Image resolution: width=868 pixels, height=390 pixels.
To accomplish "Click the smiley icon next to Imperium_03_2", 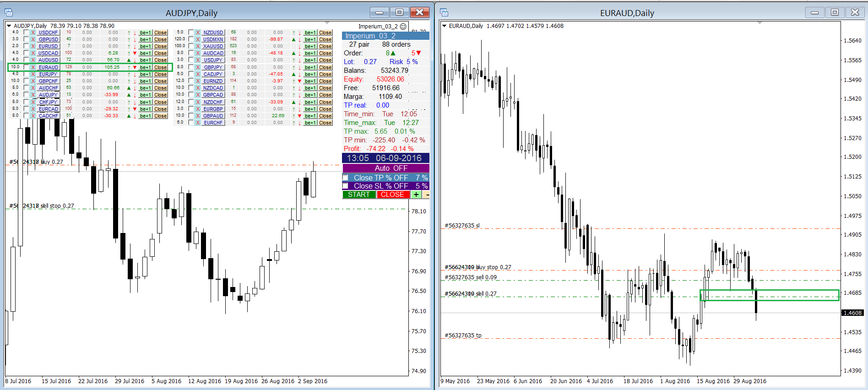I will (403, 27).
